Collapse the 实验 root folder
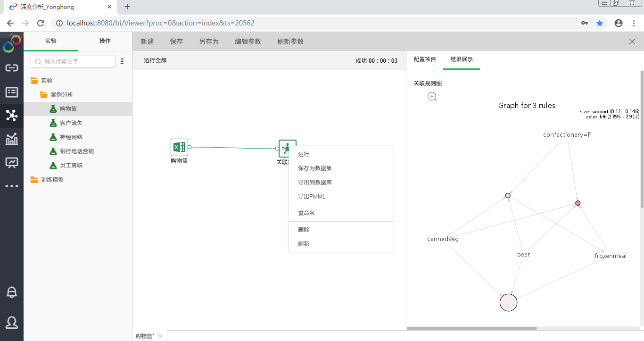Screen dimensions: 644x341 tap(34, 81)
